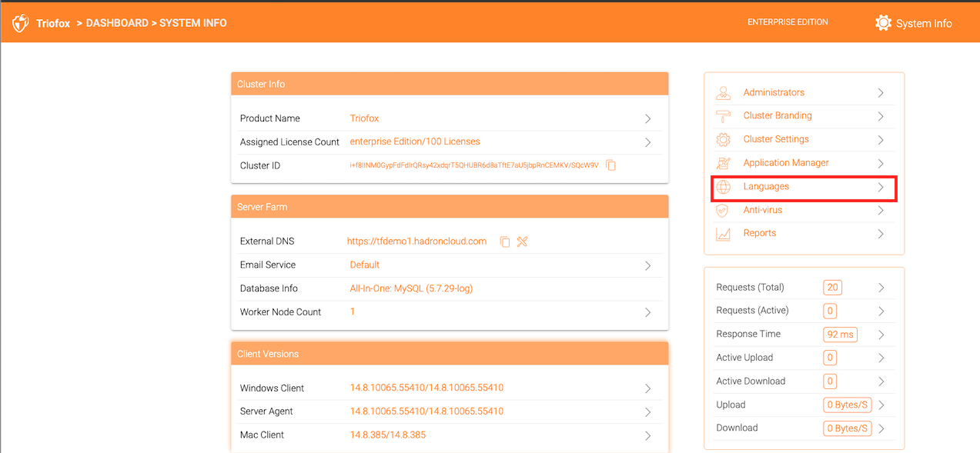The height and width of the screenshot is (453, 980).
Task: Open the Email Service row chevron
Action: [648, 265]
